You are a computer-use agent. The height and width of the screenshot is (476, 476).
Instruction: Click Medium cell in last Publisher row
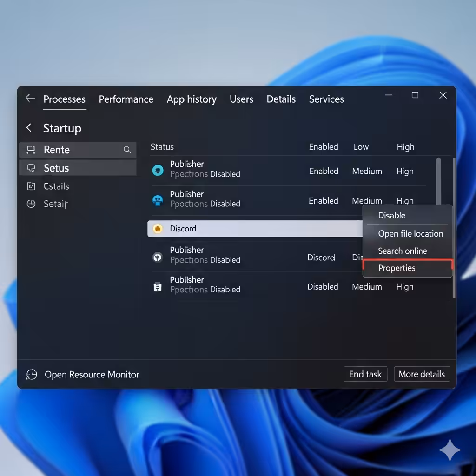pyautogui.click(x=367, y=286)
